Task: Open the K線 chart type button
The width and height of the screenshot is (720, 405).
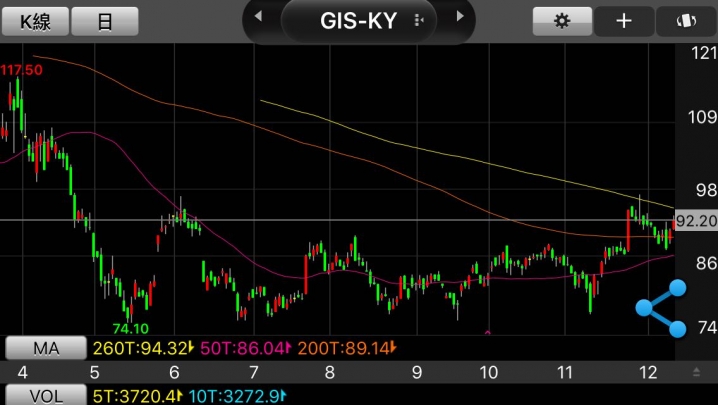Action: 35,22
